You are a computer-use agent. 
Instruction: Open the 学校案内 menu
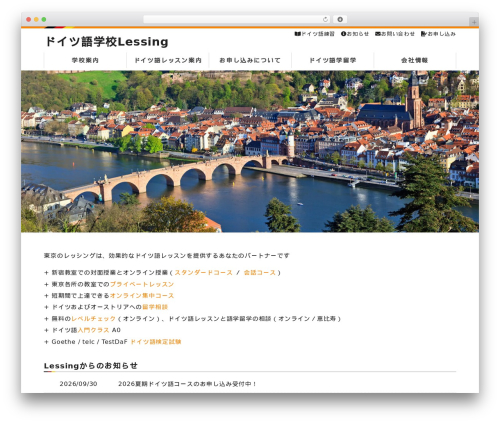click(x=85, y=60)
